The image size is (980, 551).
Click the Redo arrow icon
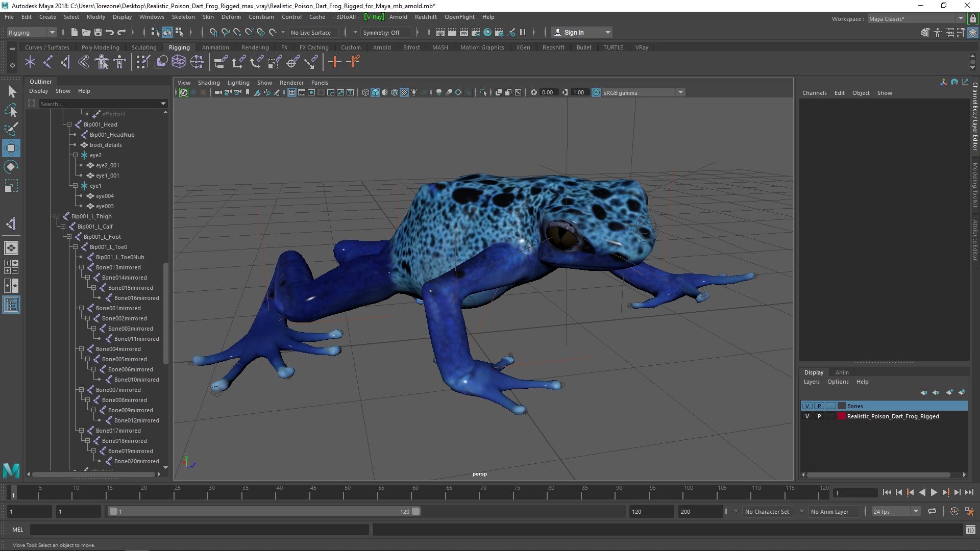121,32
